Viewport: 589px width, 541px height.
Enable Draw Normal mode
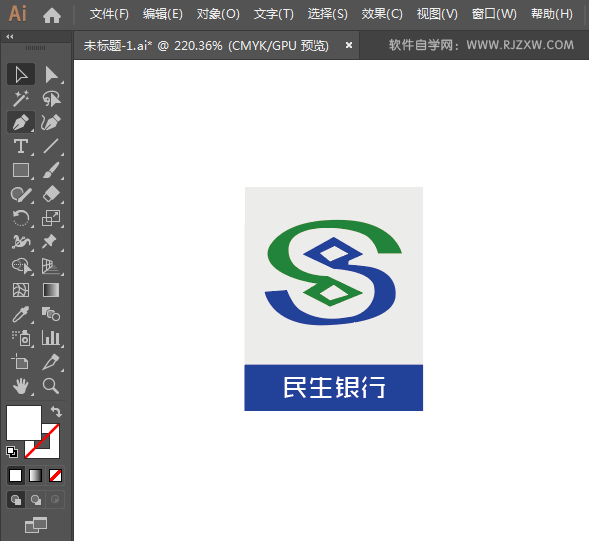point(16,500)
